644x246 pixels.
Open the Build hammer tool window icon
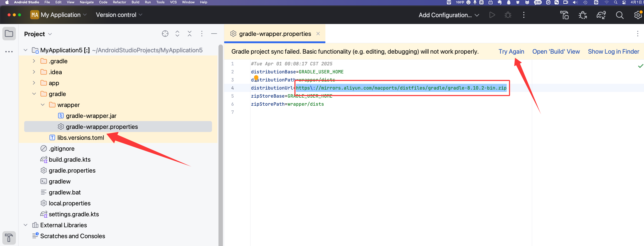click(x=9, y=238)
